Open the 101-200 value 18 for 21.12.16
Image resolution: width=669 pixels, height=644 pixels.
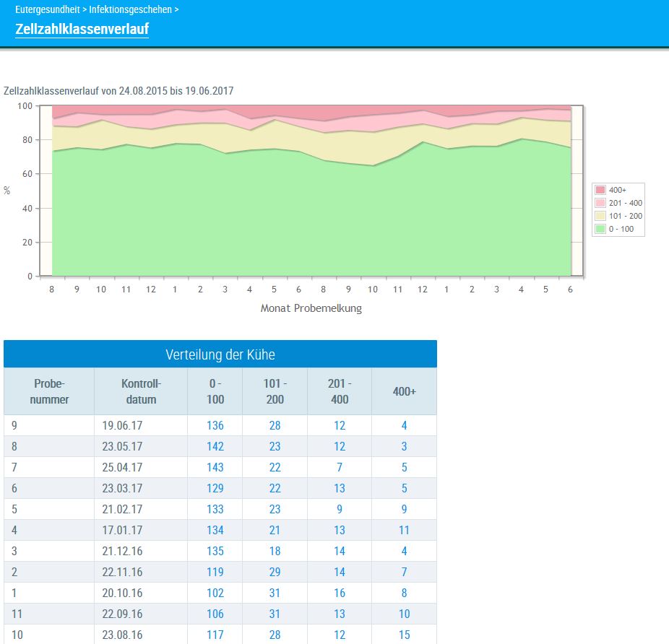click(x=275, y=551)
